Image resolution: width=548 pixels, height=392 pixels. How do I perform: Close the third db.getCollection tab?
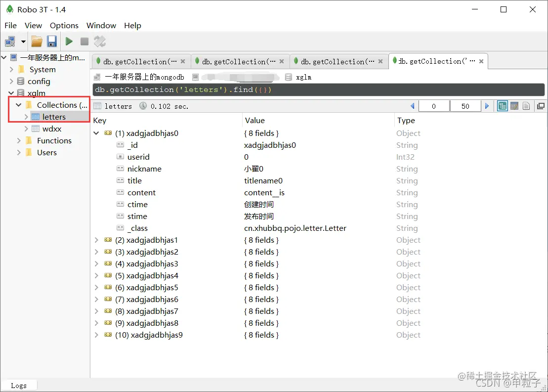pos(380,62)
